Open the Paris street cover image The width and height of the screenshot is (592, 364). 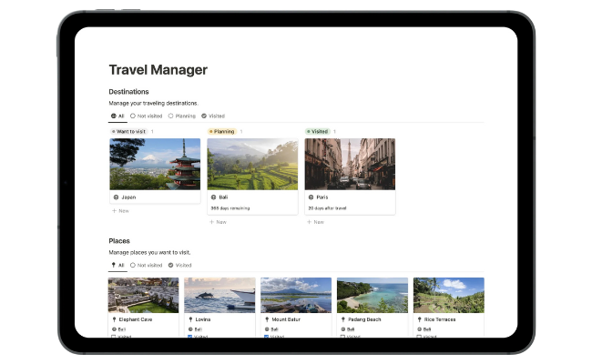350,164
